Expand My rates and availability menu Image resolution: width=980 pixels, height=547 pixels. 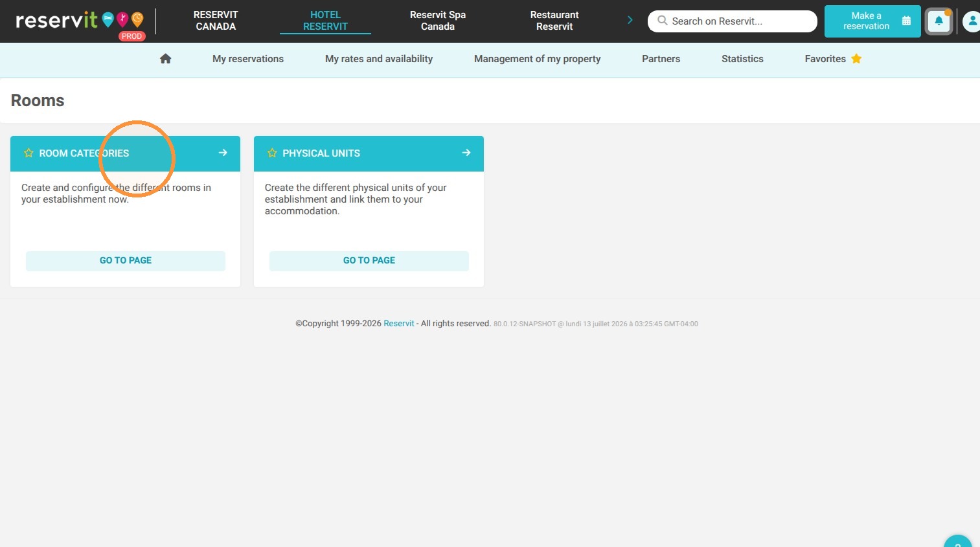379,59
